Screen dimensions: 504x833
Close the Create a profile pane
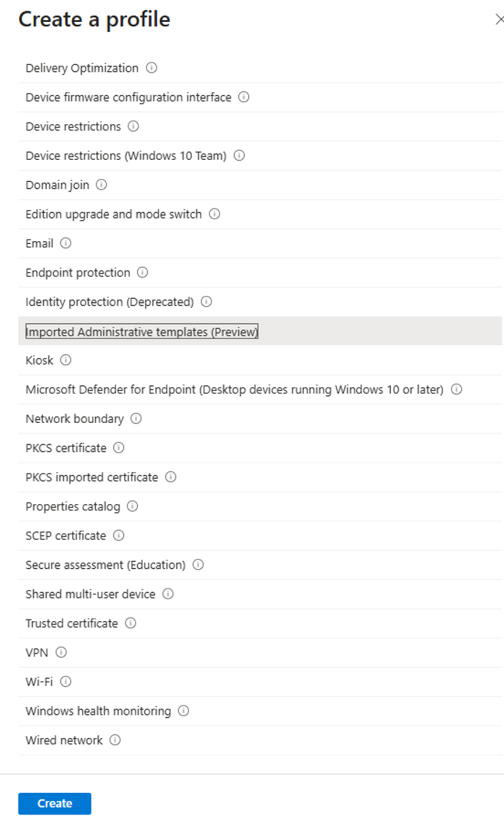pos(499,20)
